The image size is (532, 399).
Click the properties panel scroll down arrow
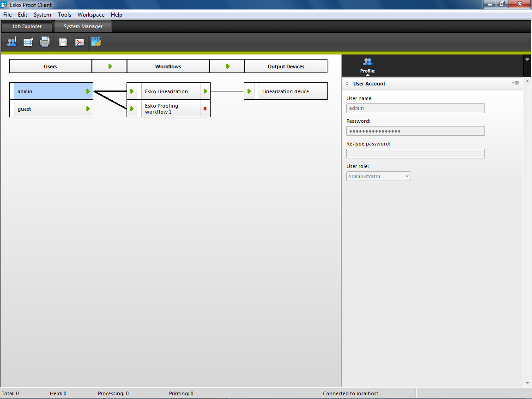pos(527,383)
